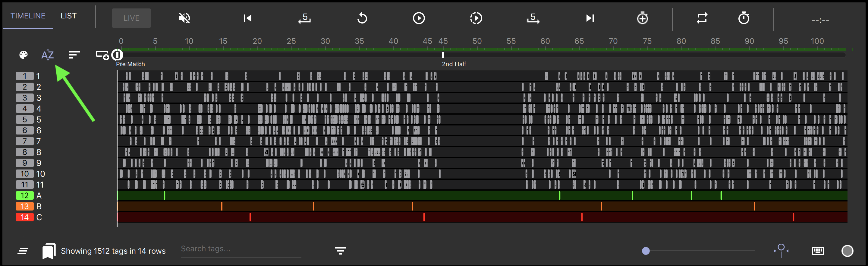Switch to the TIMELINE tab

[28, 16]
